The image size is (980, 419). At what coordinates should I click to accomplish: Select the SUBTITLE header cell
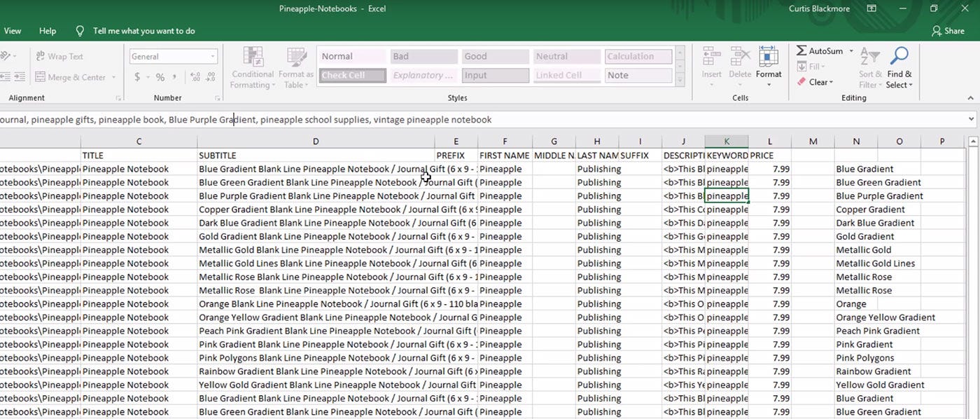(x=316, y=156)
